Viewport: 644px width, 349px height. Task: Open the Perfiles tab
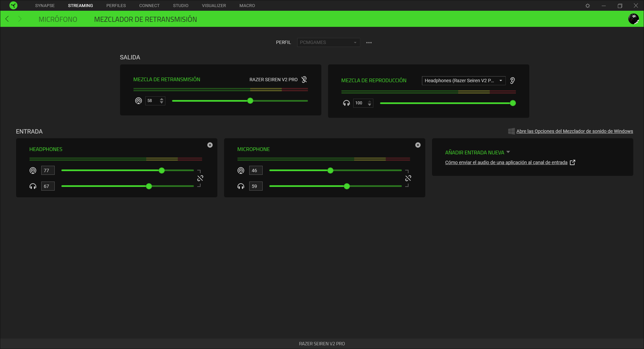pyautogui.click(x=116, y=6)
